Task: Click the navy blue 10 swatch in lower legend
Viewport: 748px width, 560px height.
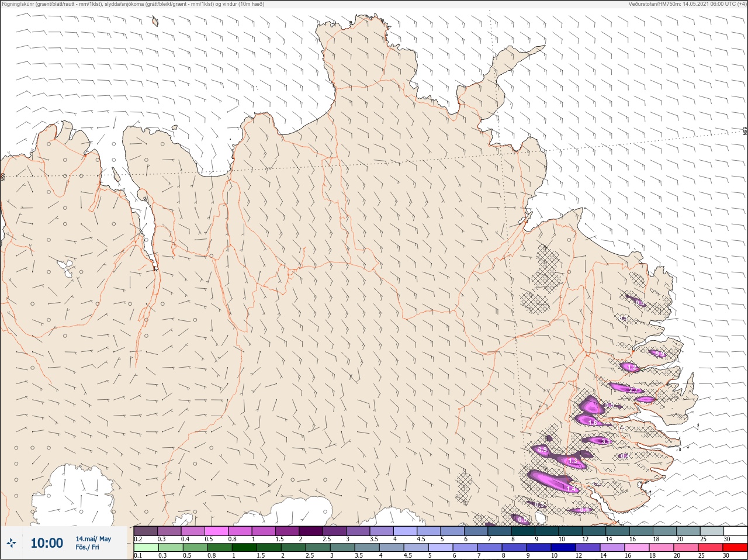Action: coord(565,548)
